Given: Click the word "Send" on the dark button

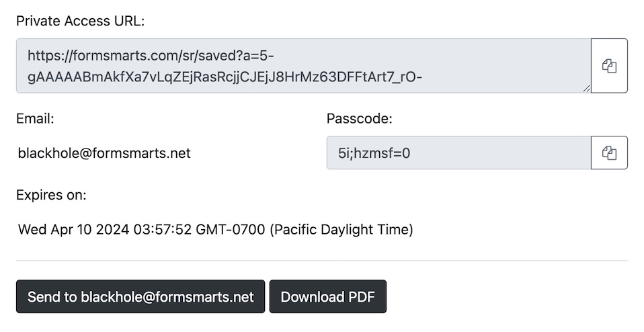Looking at the screenshot, I should pyautogui.click(x=44, y=296).
